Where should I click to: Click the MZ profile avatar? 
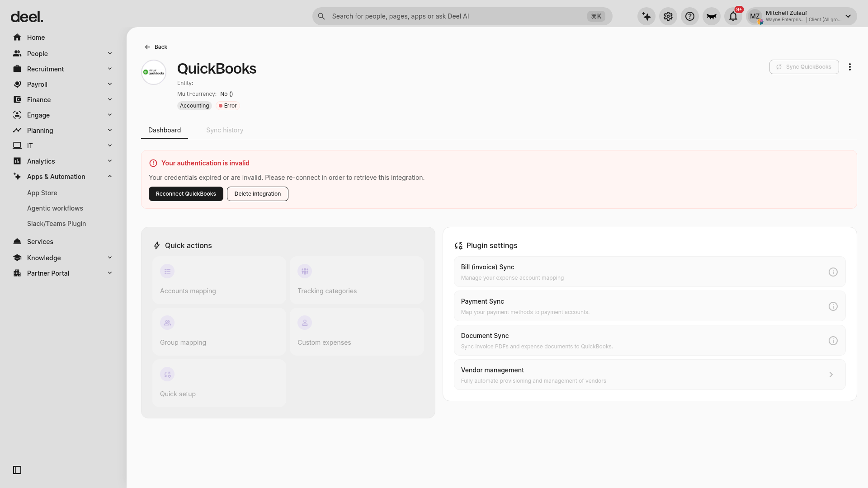(755, 16)
